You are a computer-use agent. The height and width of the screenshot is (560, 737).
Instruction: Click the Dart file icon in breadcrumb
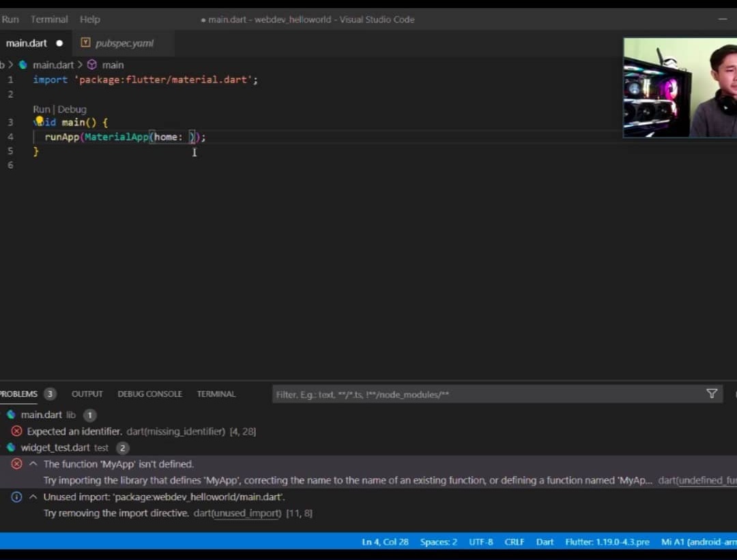[x=23, y=65]
